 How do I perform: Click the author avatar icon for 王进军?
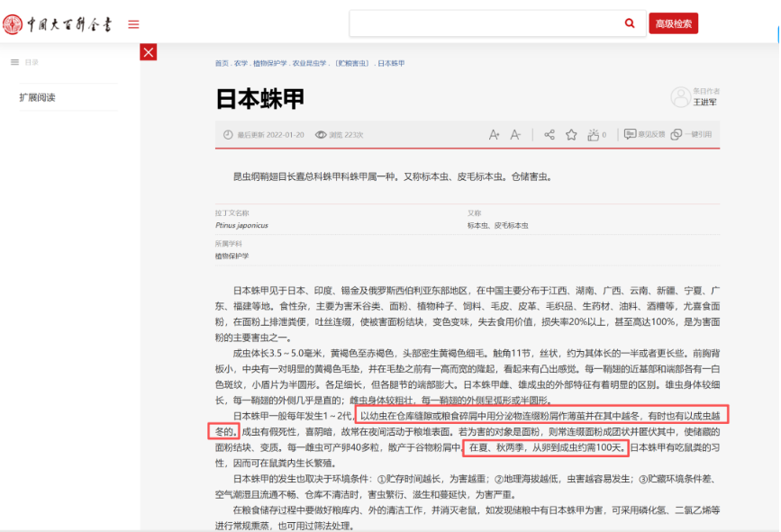[x=680, y=97]
